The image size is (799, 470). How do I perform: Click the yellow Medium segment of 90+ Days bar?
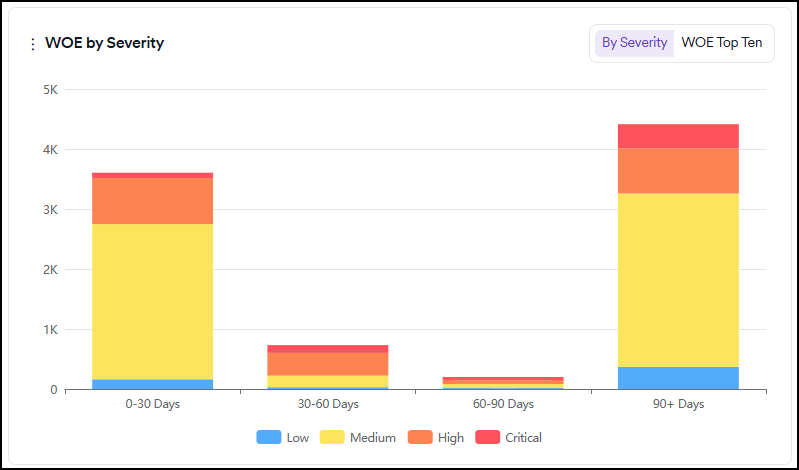pyautogui.click(x=678, y=280)
